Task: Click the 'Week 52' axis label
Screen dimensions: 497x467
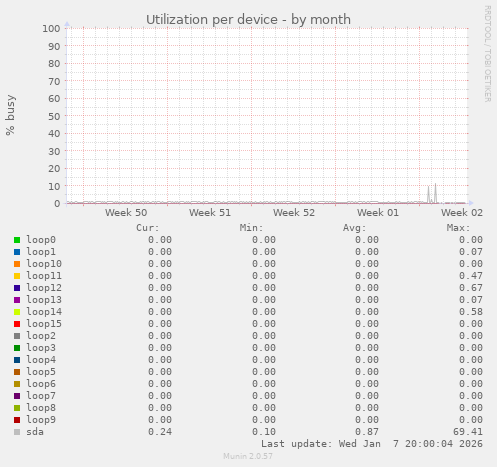Action: 294,213
